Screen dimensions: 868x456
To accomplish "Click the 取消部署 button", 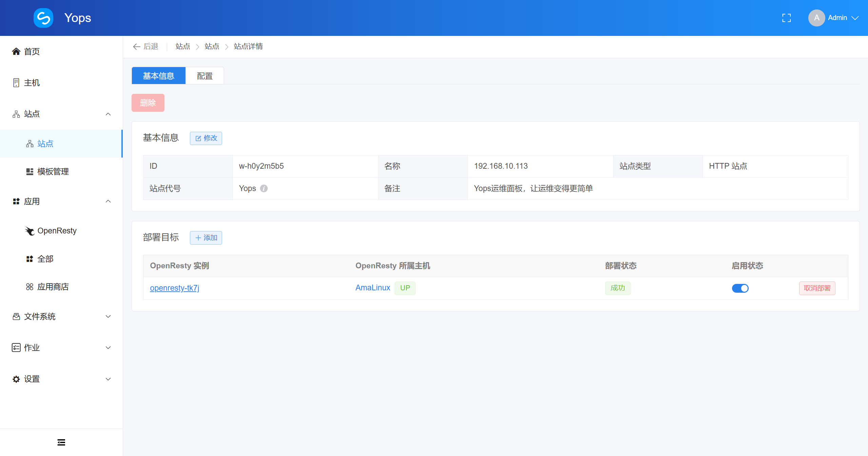I will click(x=817, y=288).
